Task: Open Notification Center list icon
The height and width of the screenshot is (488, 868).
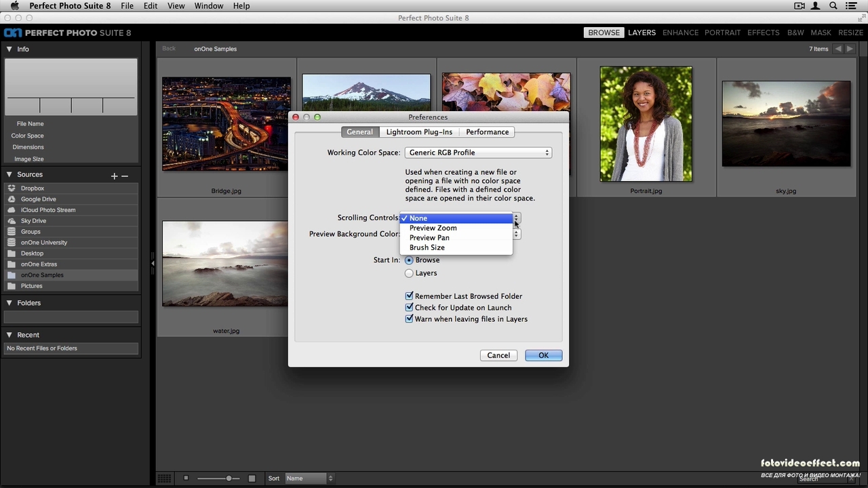Action: 851,6
